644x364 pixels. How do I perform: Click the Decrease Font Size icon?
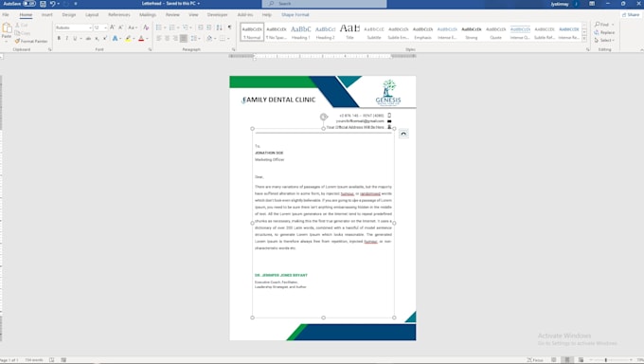point(121,27)
